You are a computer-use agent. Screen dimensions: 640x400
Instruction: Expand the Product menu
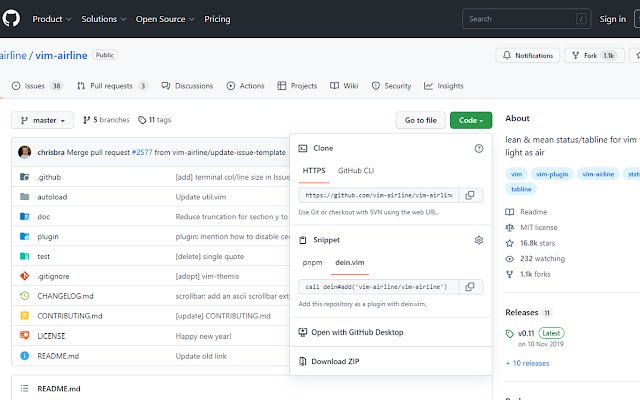(x=52, y=18)
